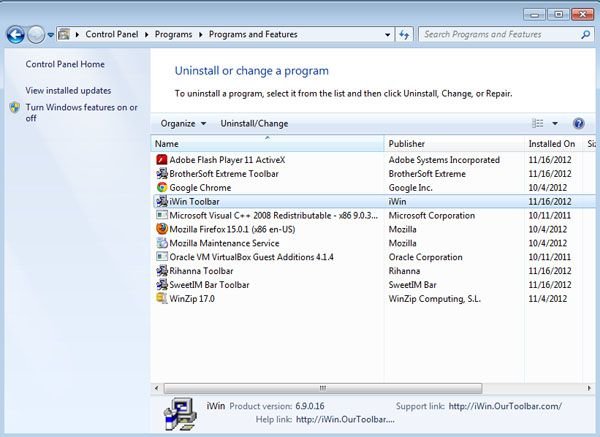The width and height of the screenshot is (600, 437).
Task: Click Uninstall/Change in the toolbar
Action: click(x=254, y=124)
